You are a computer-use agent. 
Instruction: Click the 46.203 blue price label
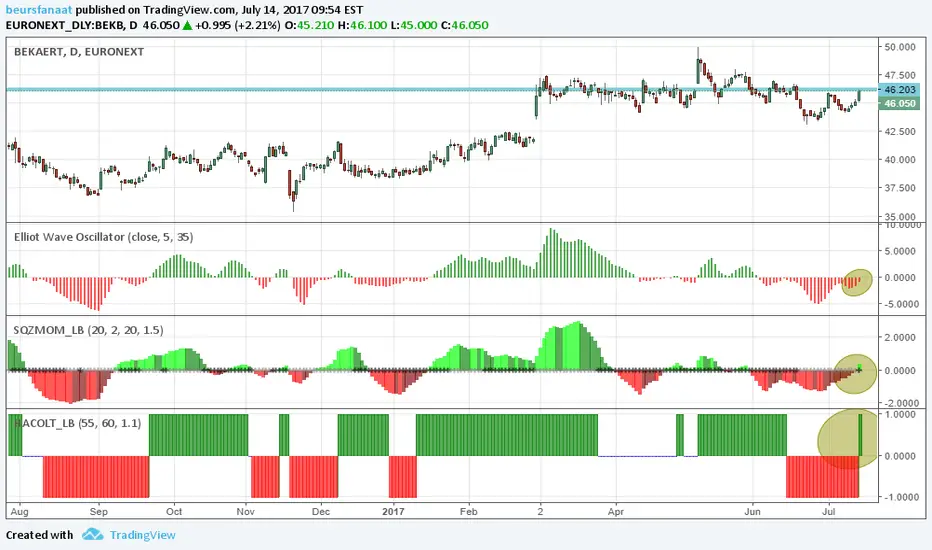click(899, 90)
